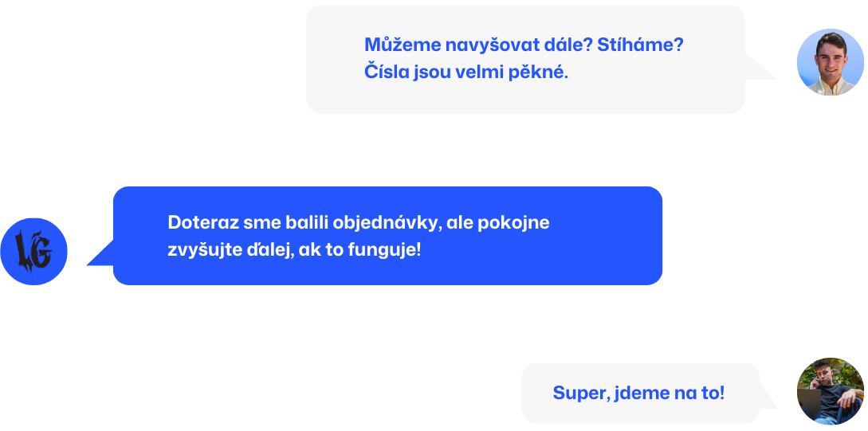The image size is (868, 431).
Task: Click the LG logo avatar
Action: pos(33,252)
